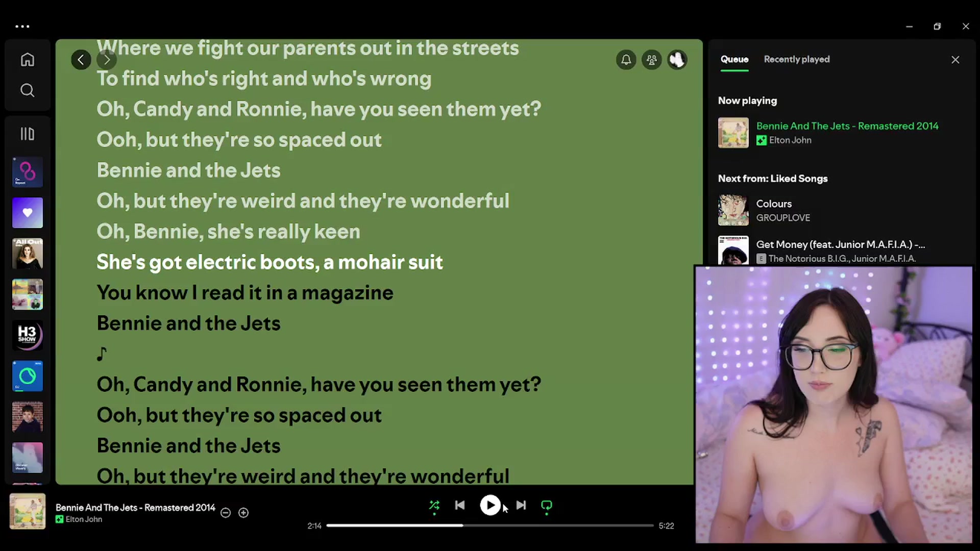
Task: Open the Liked Songs heart playlist
Action: click(x=28, y=213)
